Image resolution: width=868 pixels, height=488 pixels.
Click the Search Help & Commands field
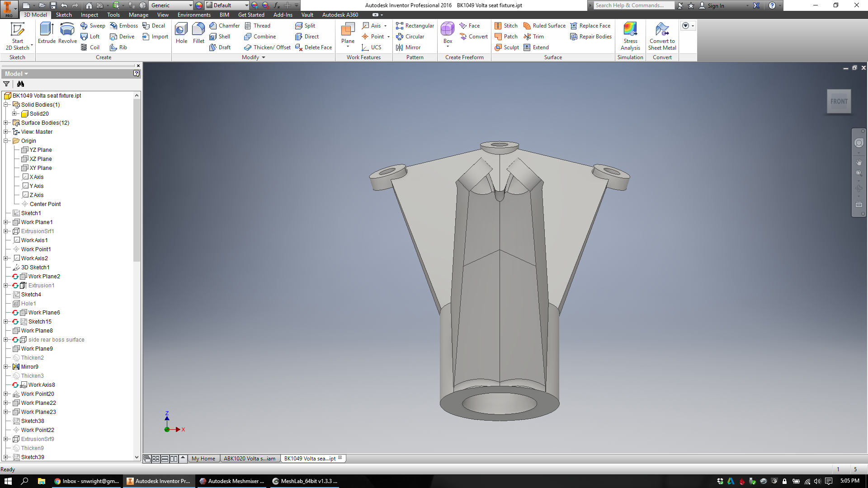click(x=633, y=5)
